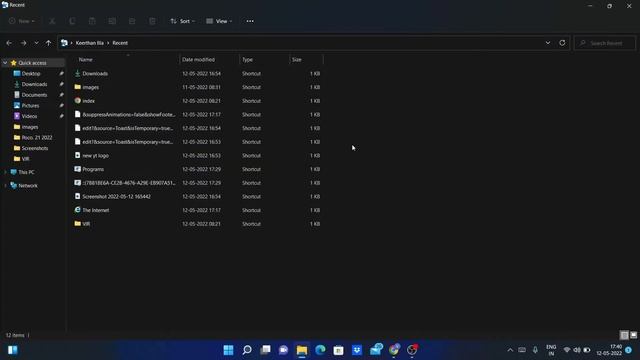The height and width of the screenshot is (360, 640).
Task: Open recent locations chevron
Action: (x=36, y=43)
